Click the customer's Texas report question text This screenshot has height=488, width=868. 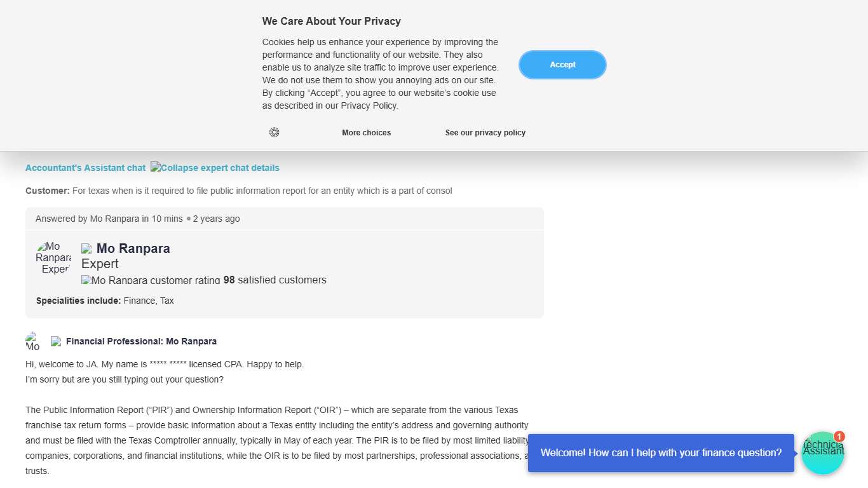click(x=262, y=191)
